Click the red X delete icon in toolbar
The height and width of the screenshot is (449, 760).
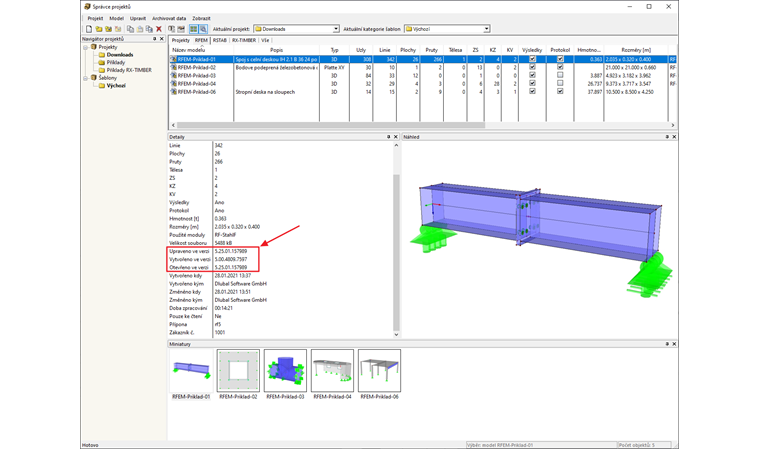pos(158,29)
